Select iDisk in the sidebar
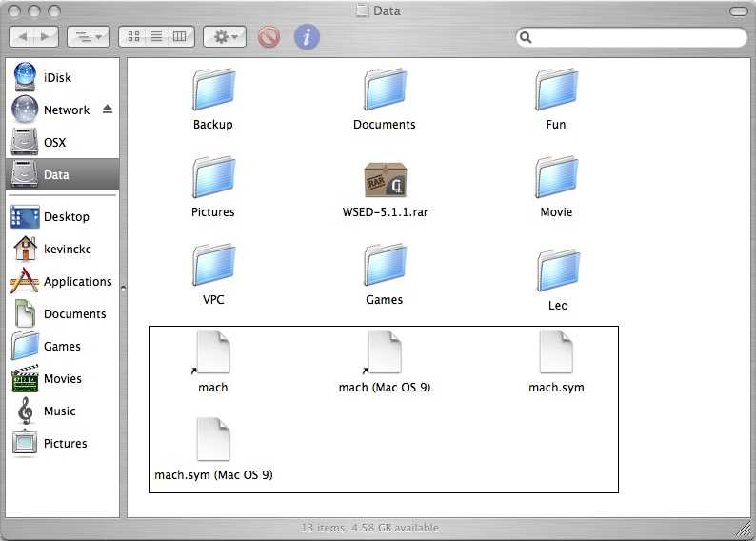756x541 pixels. click(x=57, y=77)
